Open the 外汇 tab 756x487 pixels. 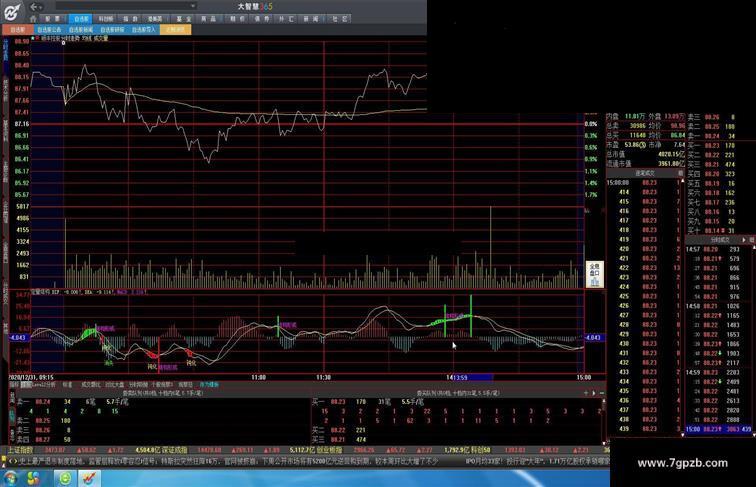[286, 19]
